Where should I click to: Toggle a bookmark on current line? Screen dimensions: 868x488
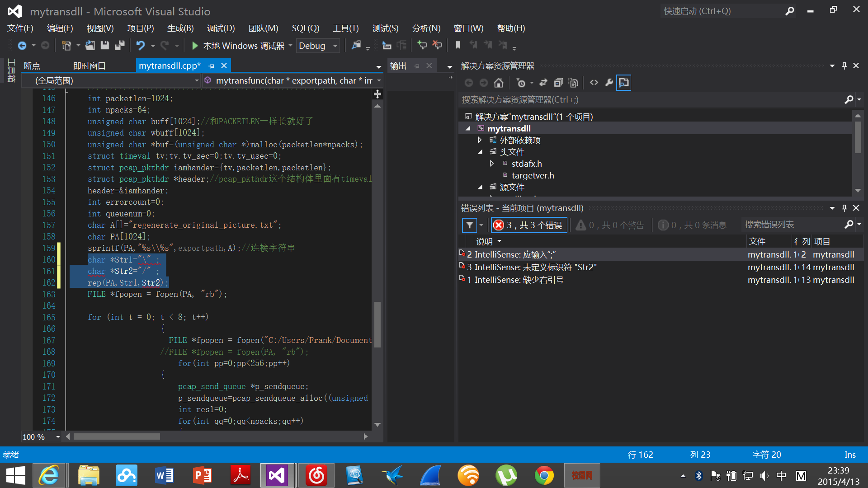(458, 45)
